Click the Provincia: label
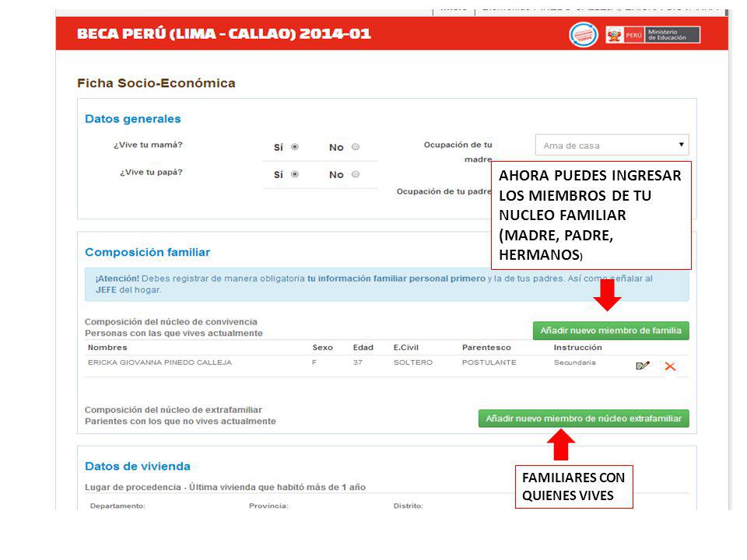This screenshot has width=747, height=560. (268, 506)
